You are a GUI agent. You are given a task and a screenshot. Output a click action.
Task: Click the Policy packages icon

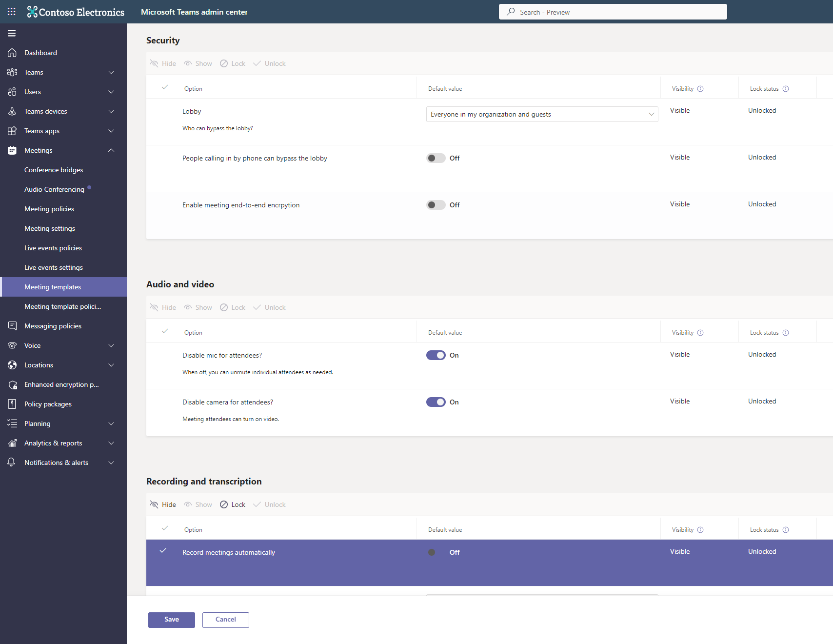[x=12, y=404]
